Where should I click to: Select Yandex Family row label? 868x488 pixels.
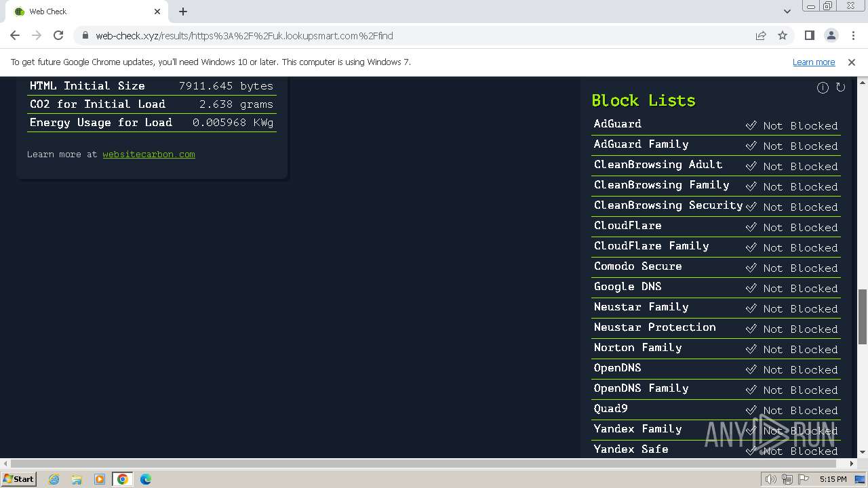(638, 429)
